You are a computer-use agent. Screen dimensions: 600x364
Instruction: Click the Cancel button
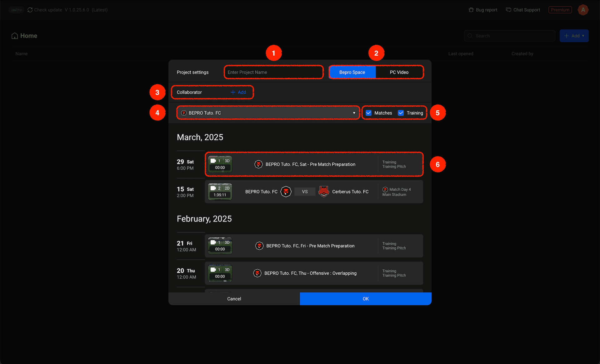(234, 299)
